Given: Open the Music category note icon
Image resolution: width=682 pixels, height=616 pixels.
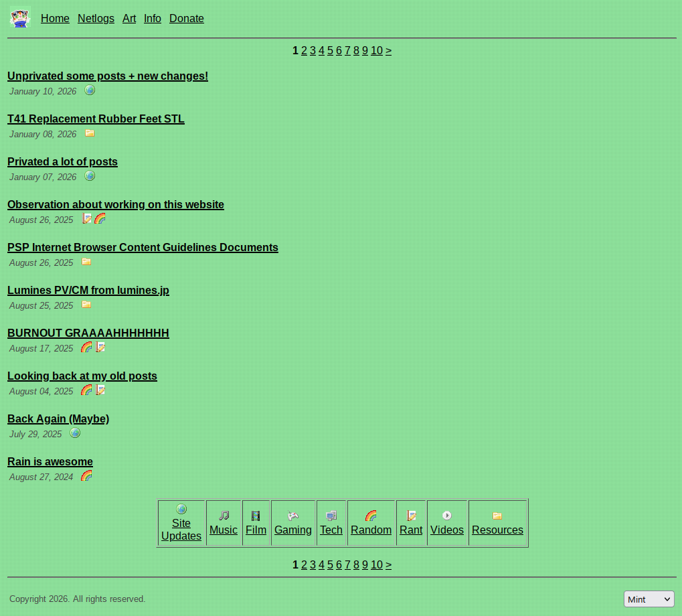Looking at the screenshot, I should click(x=224, y=516).
